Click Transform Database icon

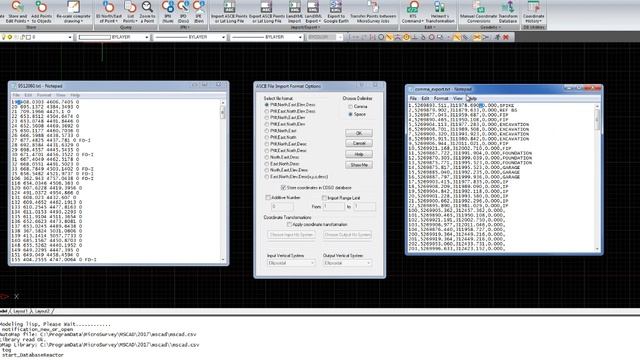click(508, 12)
